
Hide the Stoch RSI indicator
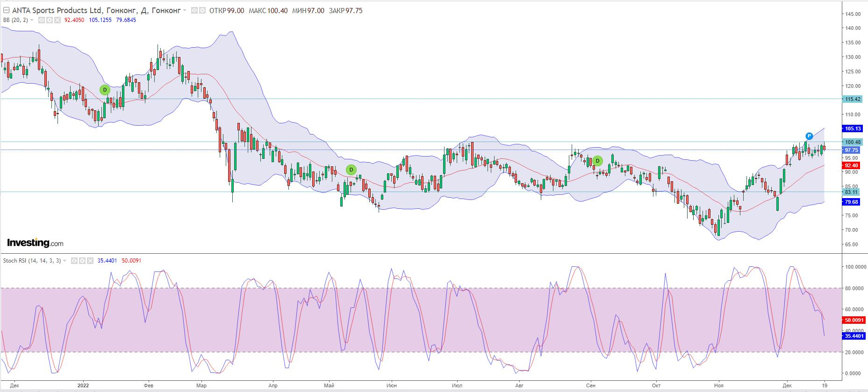[x=74, y=261]
